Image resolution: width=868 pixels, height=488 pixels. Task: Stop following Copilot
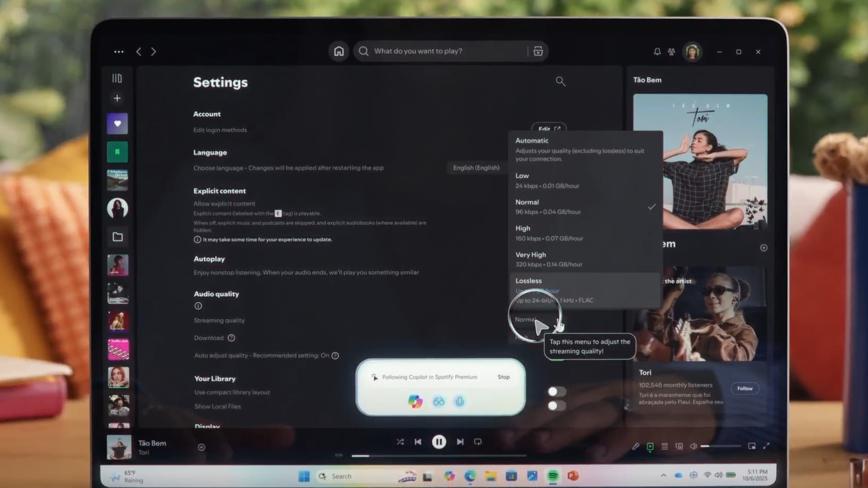[x=503, y=377]
